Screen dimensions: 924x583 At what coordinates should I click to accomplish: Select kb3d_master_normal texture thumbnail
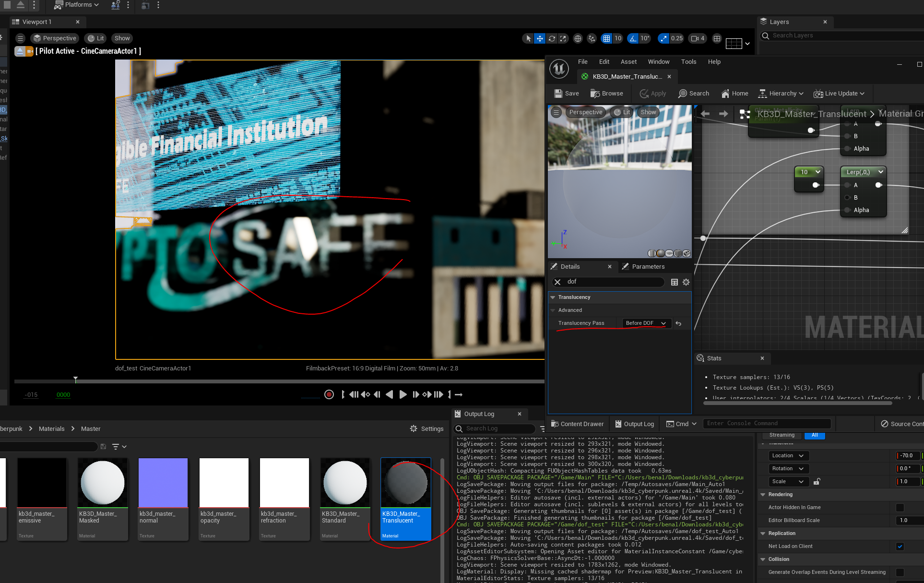(163, 483)
